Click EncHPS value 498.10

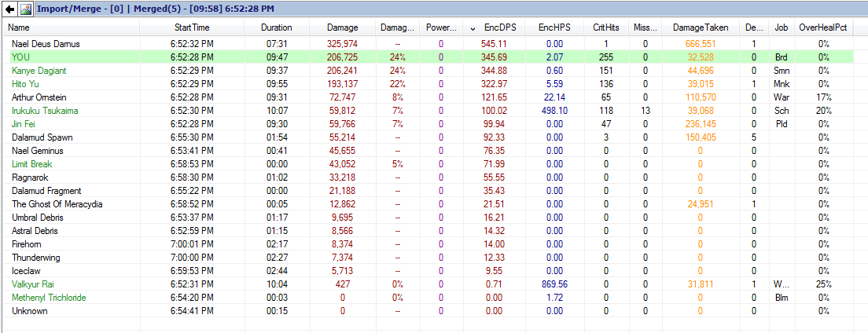[555, 111]
